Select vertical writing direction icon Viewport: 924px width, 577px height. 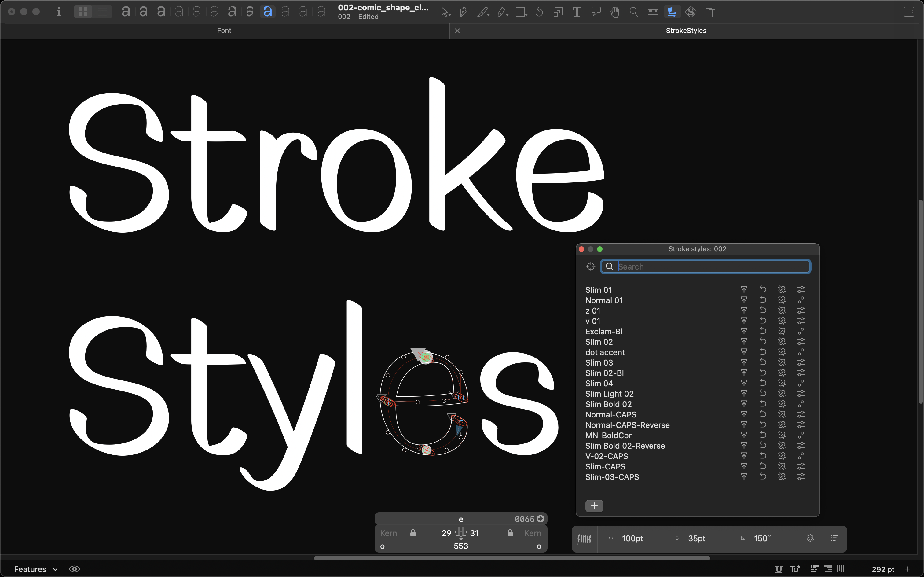(841, 569)
